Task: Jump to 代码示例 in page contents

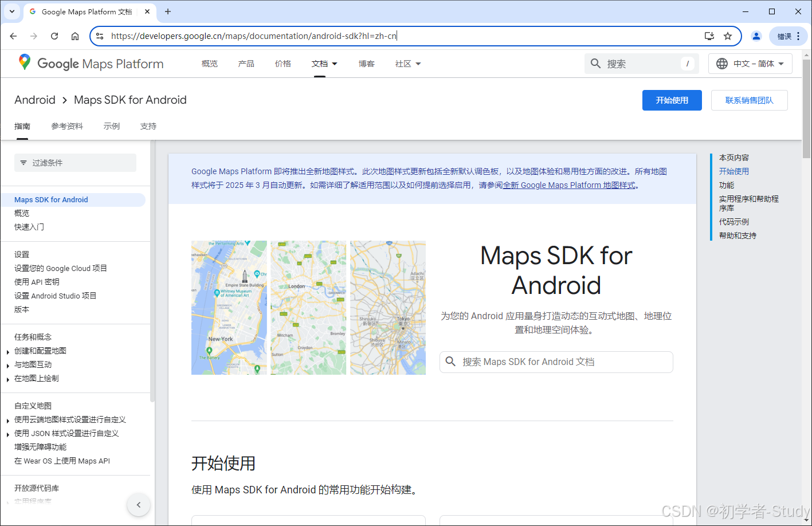Action: coord(734,222)
